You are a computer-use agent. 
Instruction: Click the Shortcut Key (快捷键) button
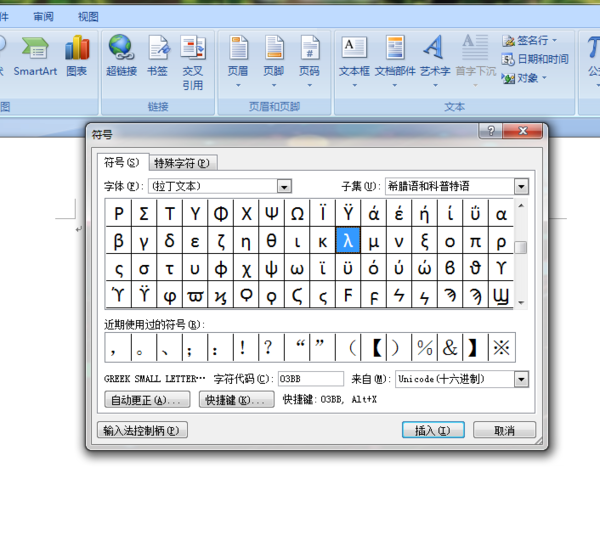[236, 400]
